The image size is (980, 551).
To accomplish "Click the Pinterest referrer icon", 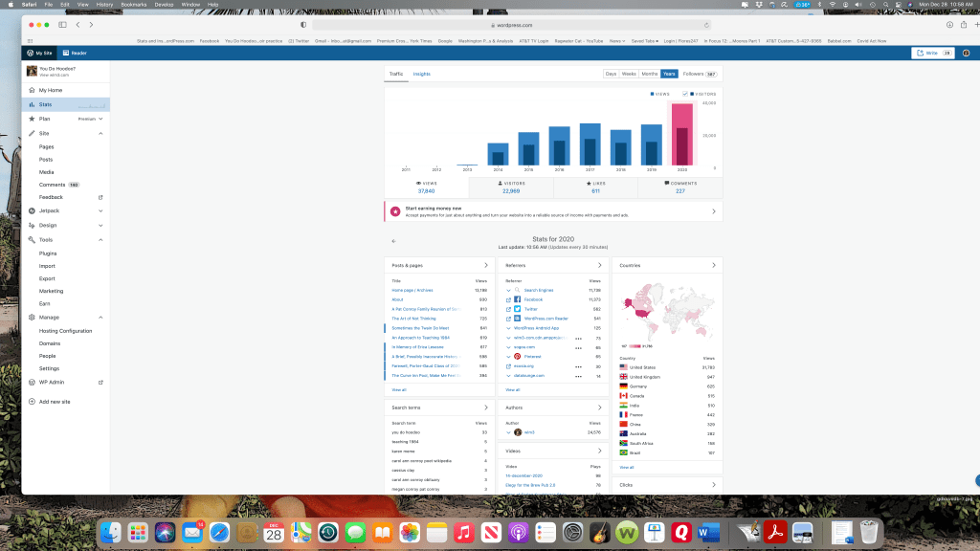I will pos(517,356).
